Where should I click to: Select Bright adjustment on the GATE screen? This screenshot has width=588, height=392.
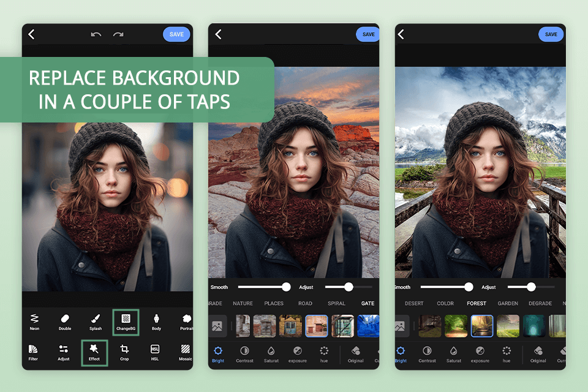(x=218, y=355)
